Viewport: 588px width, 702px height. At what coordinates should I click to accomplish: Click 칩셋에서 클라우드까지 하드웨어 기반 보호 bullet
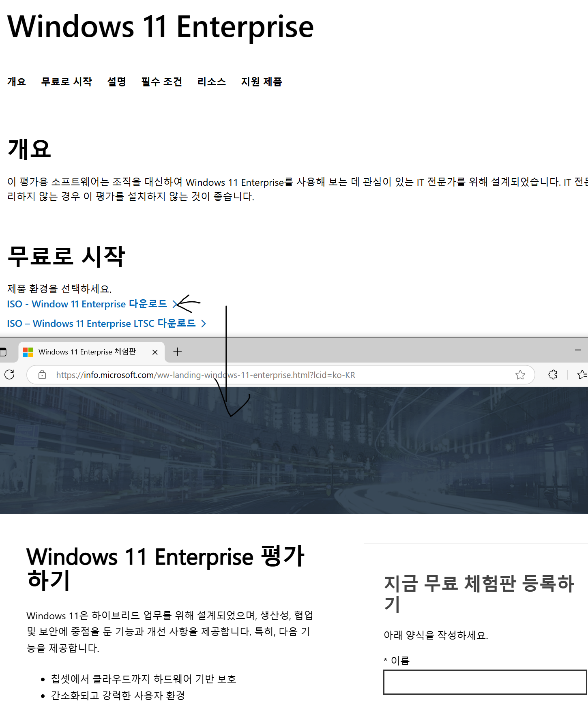pyautogui.click(x=144, y=679)
